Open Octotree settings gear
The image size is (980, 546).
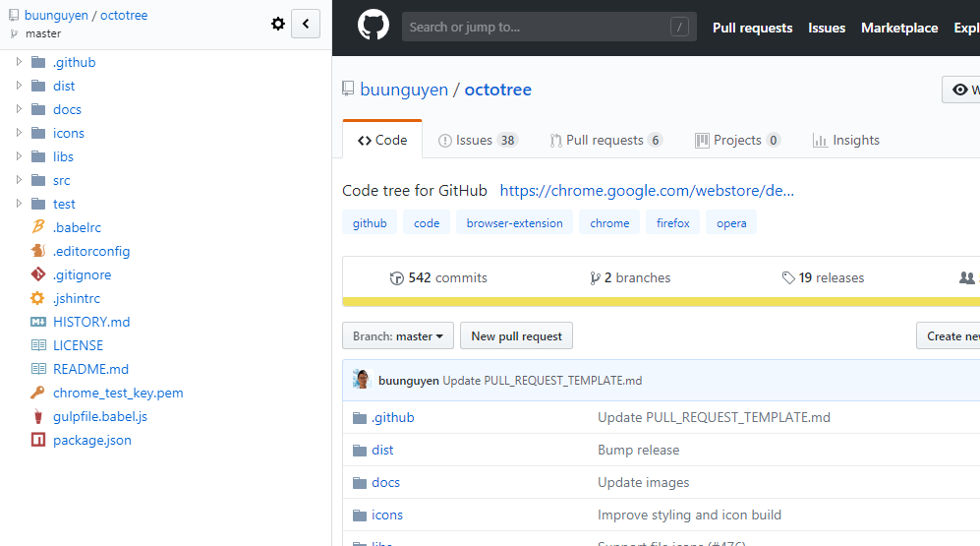pyautogui.click(x=278, y=24)
